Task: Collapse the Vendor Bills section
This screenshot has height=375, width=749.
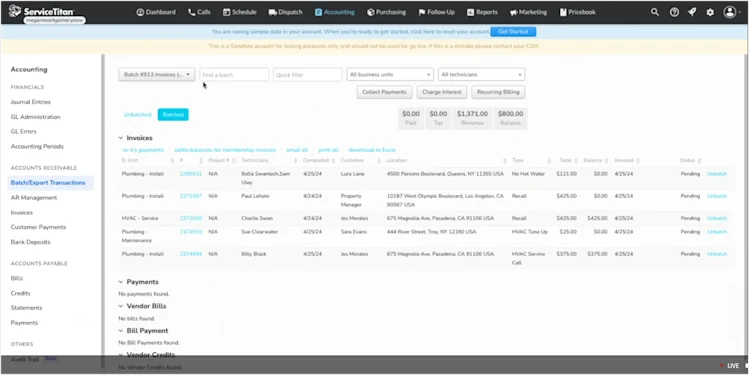Action: [121, 306]
